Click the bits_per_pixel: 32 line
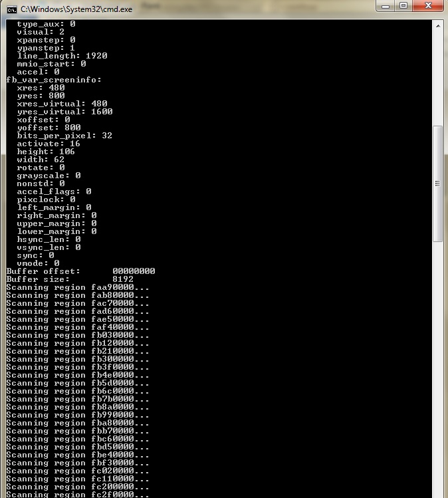This screenshot has width=448, height=498. coord(64,136)
